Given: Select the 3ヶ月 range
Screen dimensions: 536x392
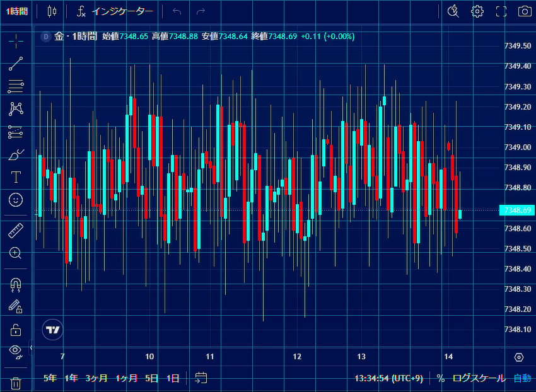Looking at the screenshot, I should click(96, 378).
